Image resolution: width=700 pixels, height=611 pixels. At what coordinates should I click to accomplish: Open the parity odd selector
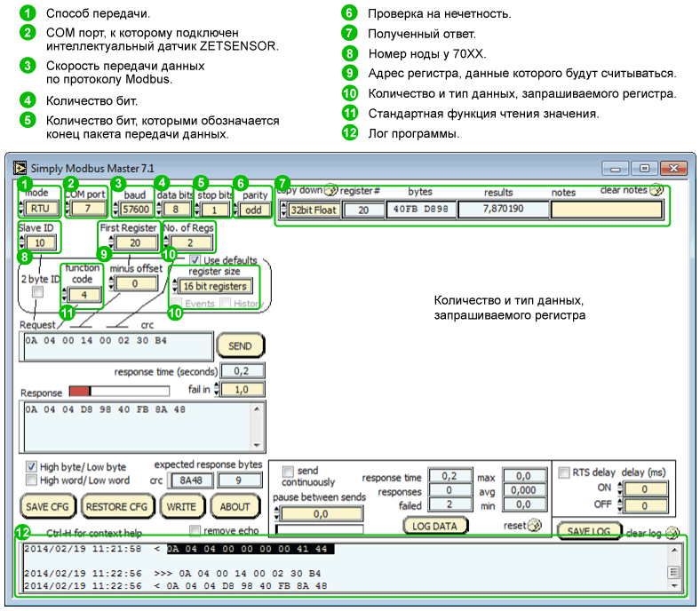(252, 210)
